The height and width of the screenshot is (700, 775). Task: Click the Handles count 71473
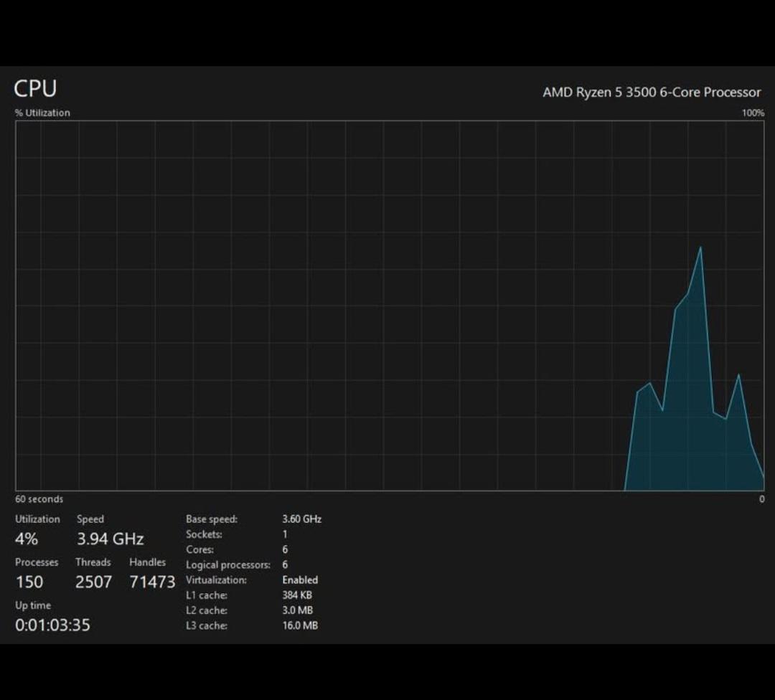coord(152,582)
